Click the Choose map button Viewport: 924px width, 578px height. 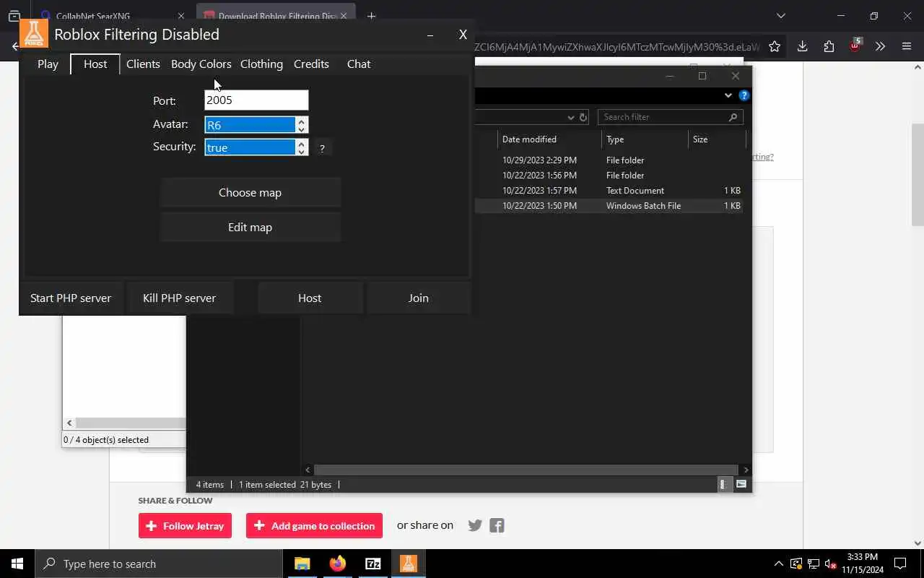coord(250,193)
